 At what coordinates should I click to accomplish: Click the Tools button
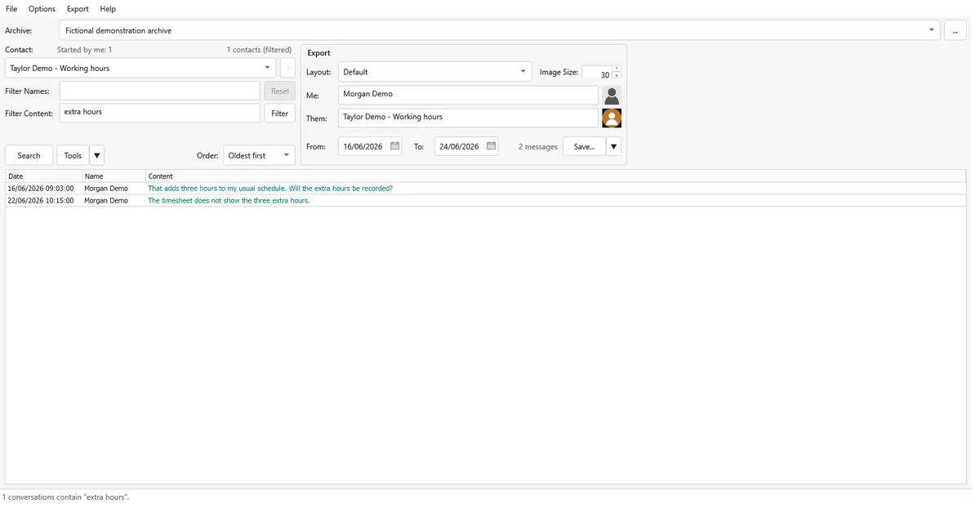[x=73, y=155]
